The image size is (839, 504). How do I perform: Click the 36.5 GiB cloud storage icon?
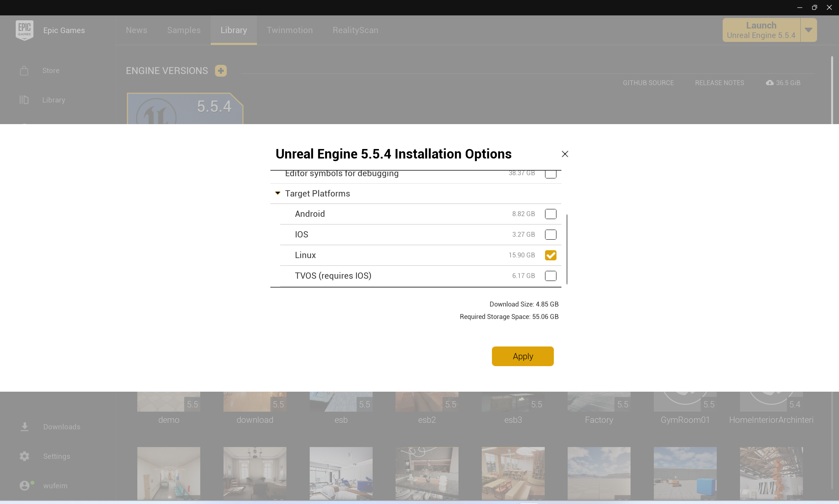tap(770, 83)
